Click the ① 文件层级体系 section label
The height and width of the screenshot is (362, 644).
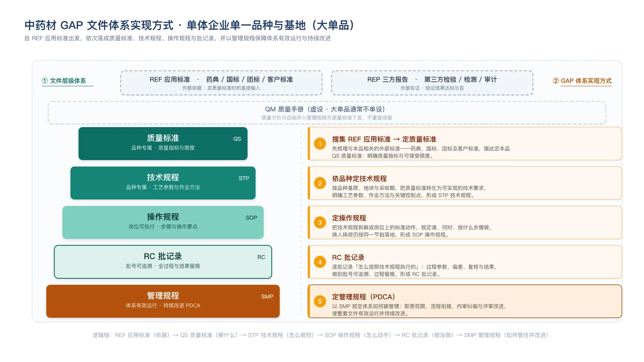[64, 81]
